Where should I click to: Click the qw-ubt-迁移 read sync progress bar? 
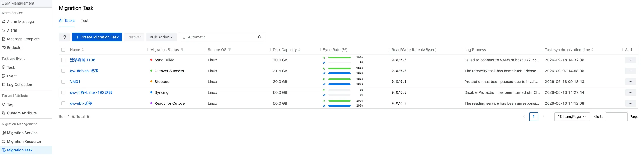(x=339, y=101)
